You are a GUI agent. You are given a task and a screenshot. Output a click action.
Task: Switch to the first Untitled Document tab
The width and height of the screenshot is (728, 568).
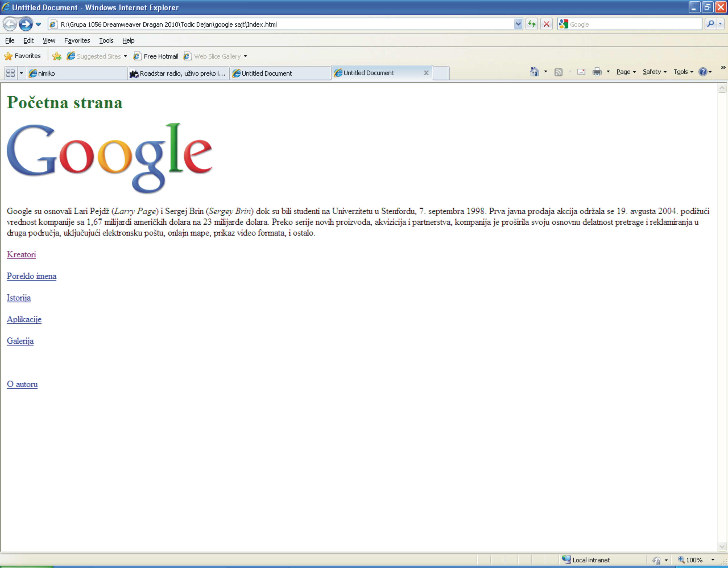click(x=280, y=73)
